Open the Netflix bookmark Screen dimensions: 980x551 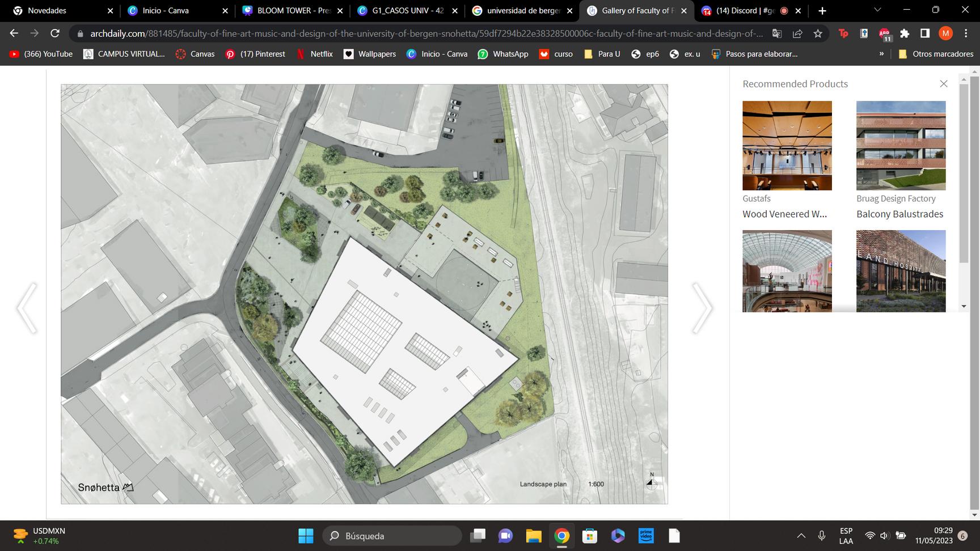[x=315, y=54]
